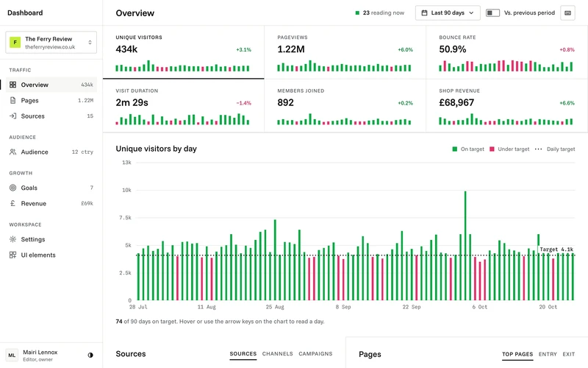
Task: Select the Bounce Rate metric card
Action: [x=506, y=52]
